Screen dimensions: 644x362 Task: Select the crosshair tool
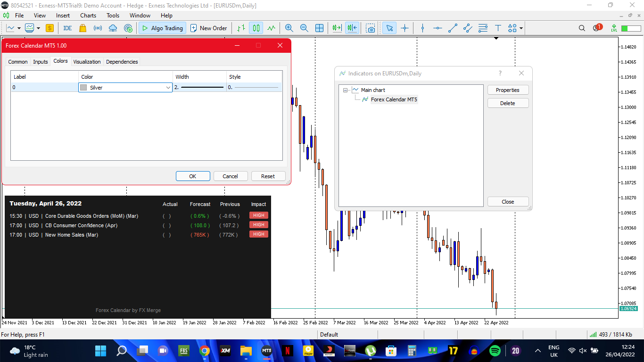405,28
